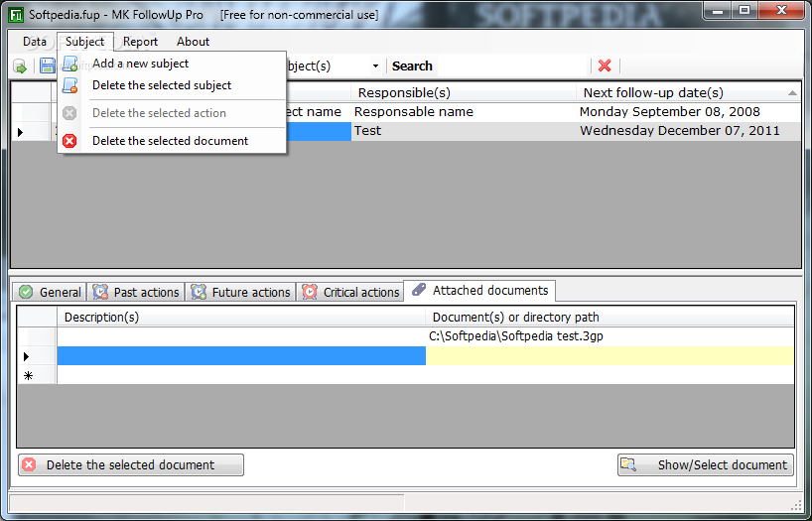Screen dimensions: 812x521
Task: Click the red X icon of Delete the selected document menu entry
Action: (69, 141)
